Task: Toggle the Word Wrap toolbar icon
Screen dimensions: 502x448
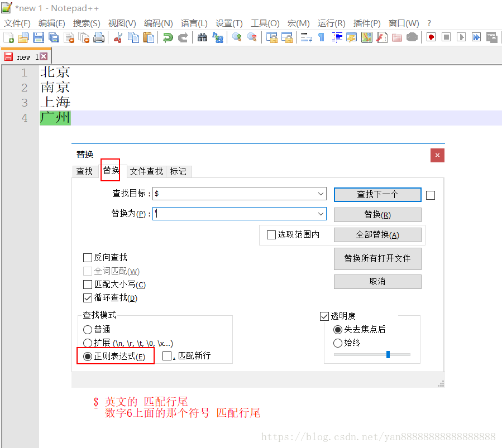Action: [307, 38]
